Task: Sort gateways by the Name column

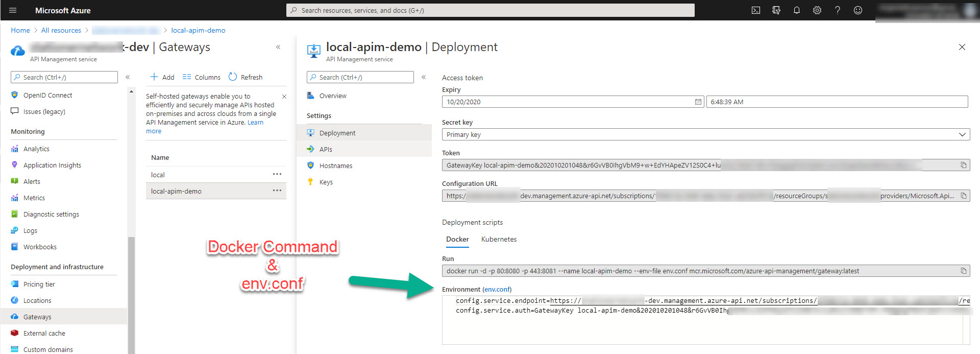Action: coord(160,157)
